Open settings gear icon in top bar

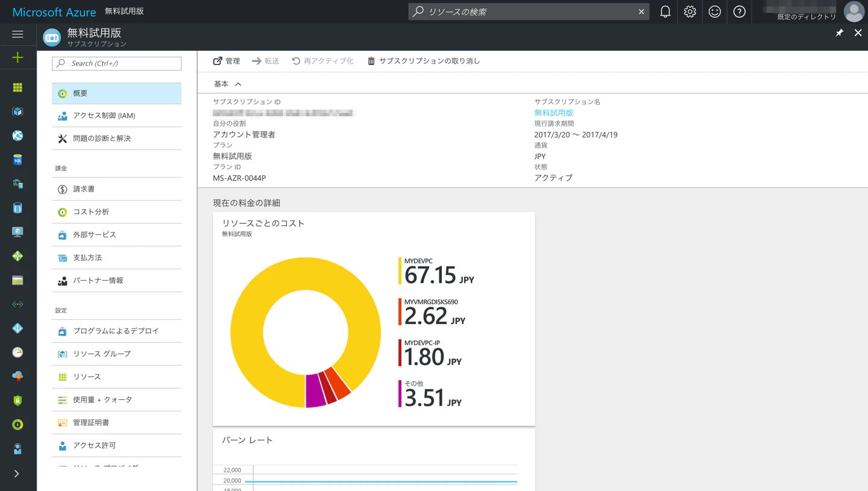690,11
